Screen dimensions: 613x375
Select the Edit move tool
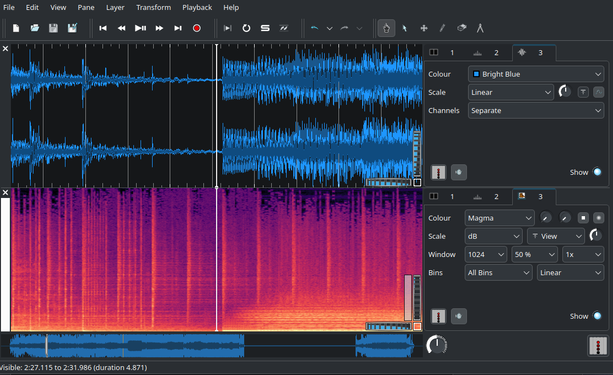coord(424,28)
